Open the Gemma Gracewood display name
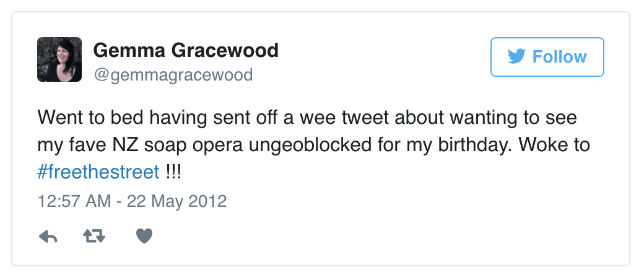 [x=186, y=50]
